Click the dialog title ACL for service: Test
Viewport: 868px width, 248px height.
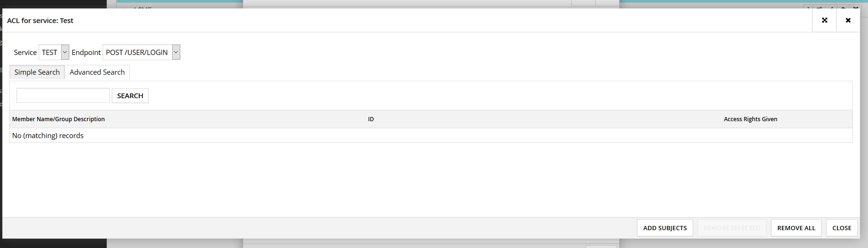pyautogui.click(x=40, y=21)
